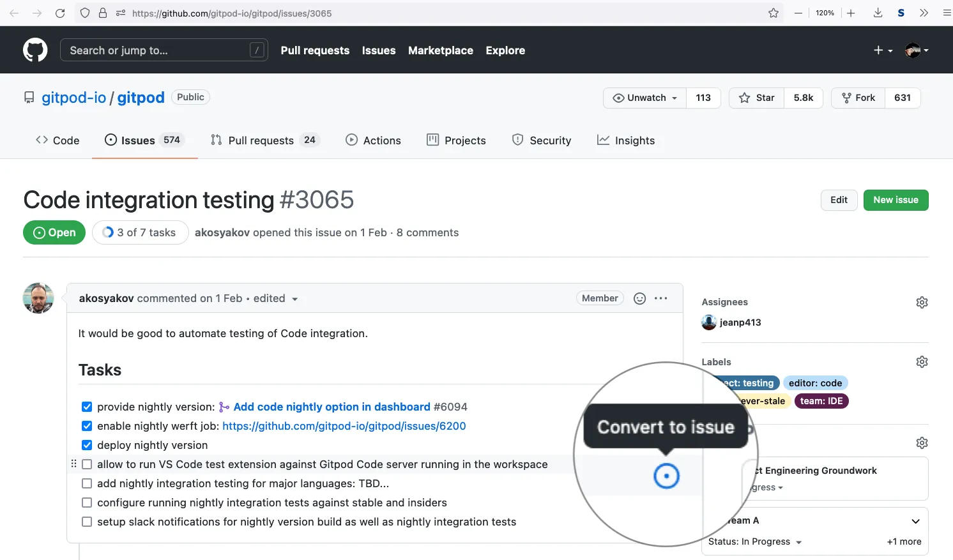
Task: Click the smiley reaction icon on akosyakov's comment
Action: pos(639,298)
